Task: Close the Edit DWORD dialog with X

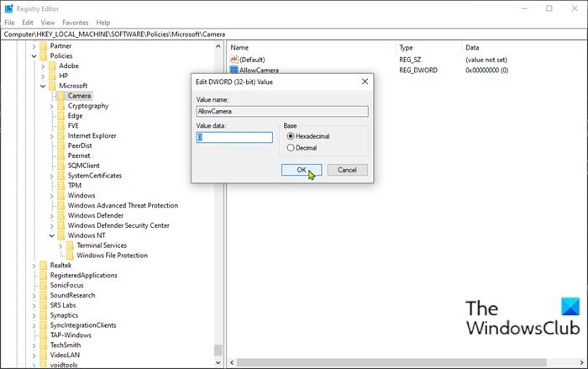Action: [x=365, y=82]
